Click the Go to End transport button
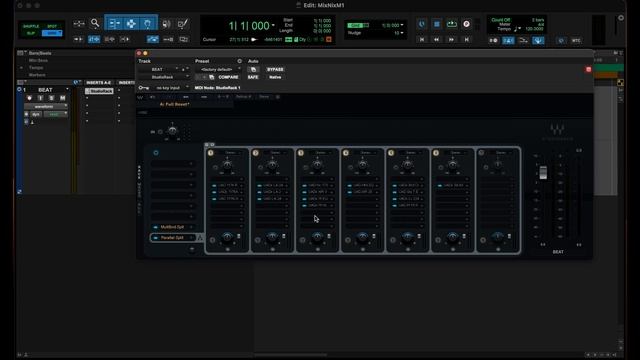The width and height of the screenshot is (640, 360). (x=466, y=40)
